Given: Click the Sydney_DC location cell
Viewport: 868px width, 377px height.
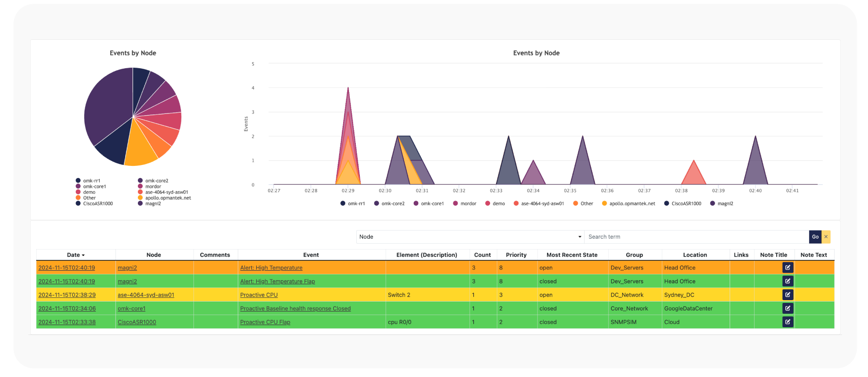Looking at the screenshot, I should [x=696, y=295].
